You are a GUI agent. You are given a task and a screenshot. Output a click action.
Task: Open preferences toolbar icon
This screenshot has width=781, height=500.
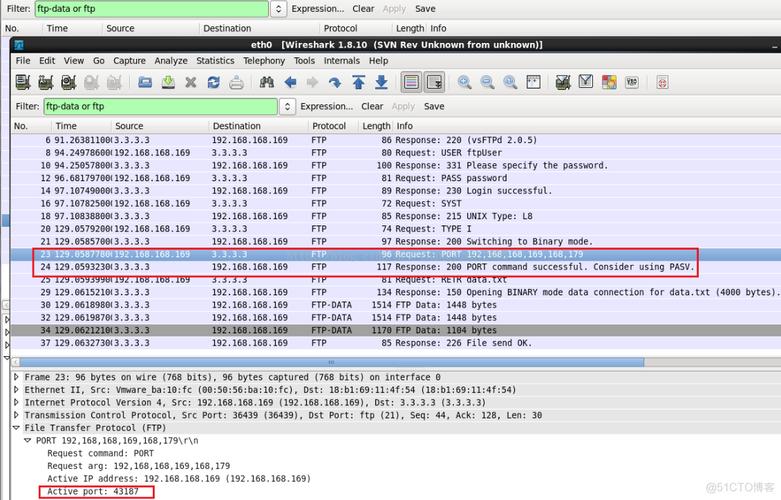(x=632, y=82)
